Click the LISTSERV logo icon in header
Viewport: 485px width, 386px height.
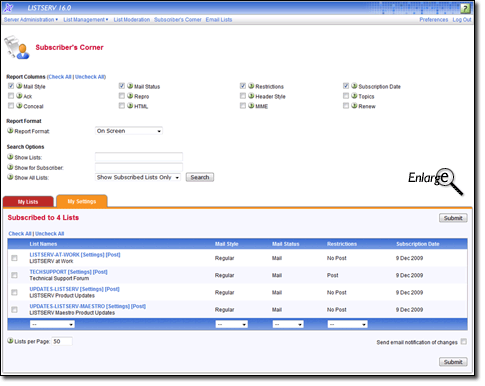(x=9, y=7)
